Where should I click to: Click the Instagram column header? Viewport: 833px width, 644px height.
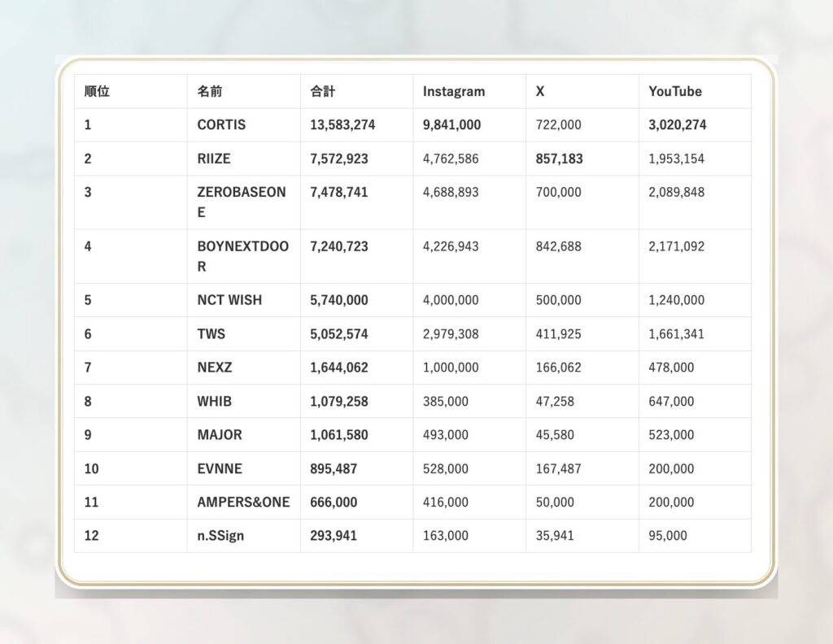point(453,92)
